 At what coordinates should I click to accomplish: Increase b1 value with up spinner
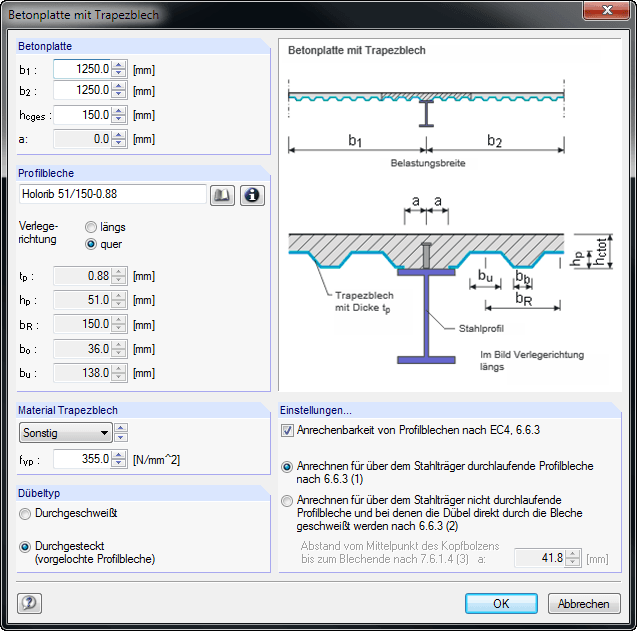(x=119, y=65)
